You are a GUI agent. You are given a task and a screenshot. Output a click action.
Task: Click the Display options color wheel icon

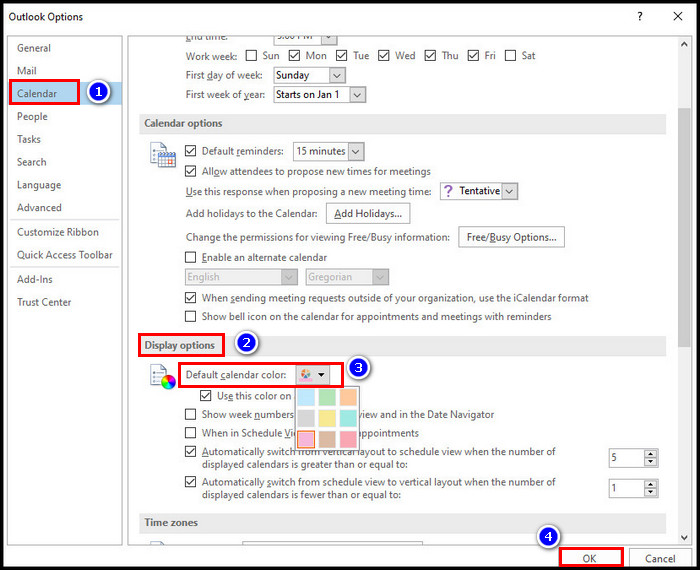tap(162, 377)
